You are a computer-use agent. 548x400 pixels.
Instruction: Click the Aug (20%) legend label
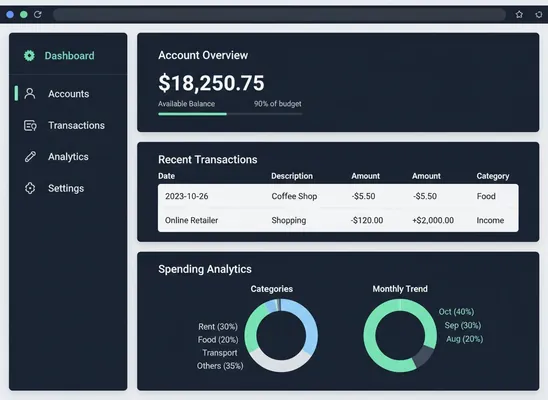pos(464,339)
